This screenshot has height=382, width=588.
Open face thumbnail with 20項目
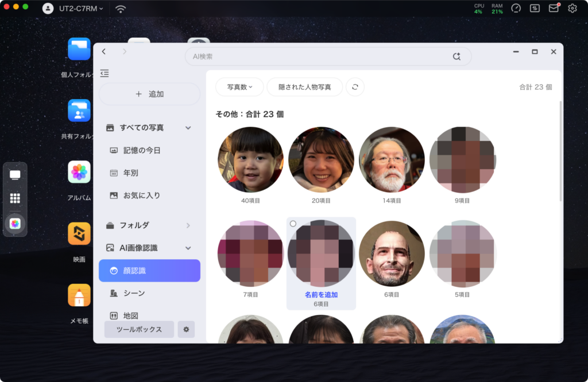tap(321, 160)
